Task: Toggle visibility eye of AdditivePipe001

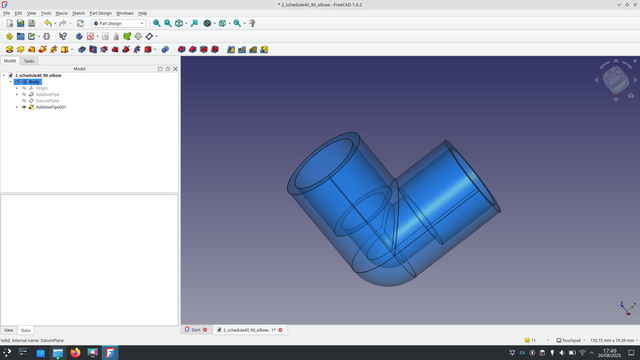Action: coord(24,107)
